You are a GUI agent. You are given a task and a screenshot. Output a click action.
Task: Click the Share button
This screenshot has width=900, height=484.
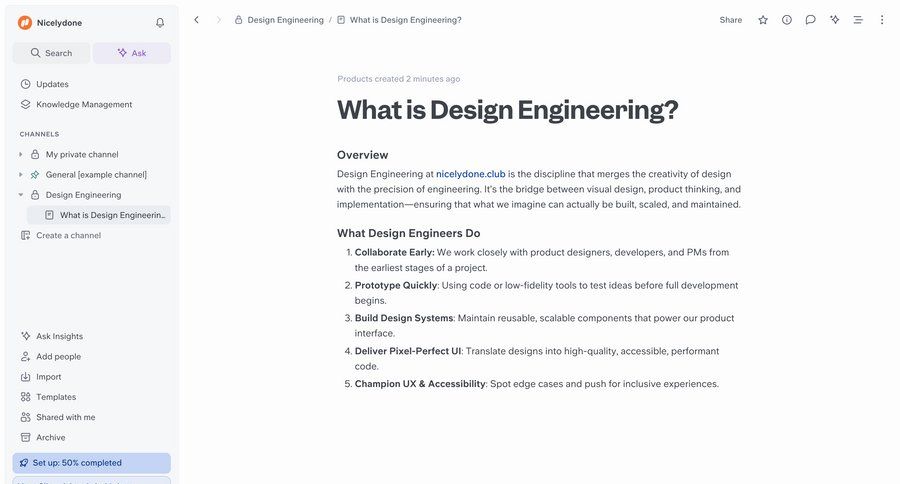coord(731,20)
